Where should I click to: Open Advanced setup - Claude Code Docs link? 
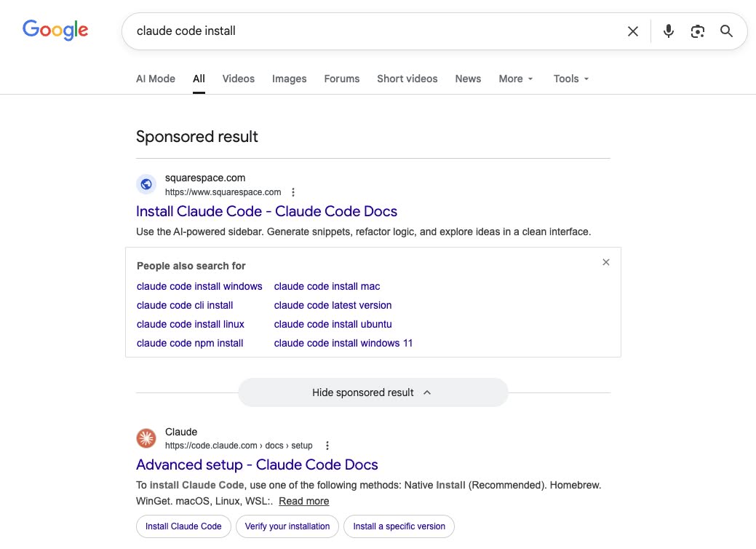[257, 465]
